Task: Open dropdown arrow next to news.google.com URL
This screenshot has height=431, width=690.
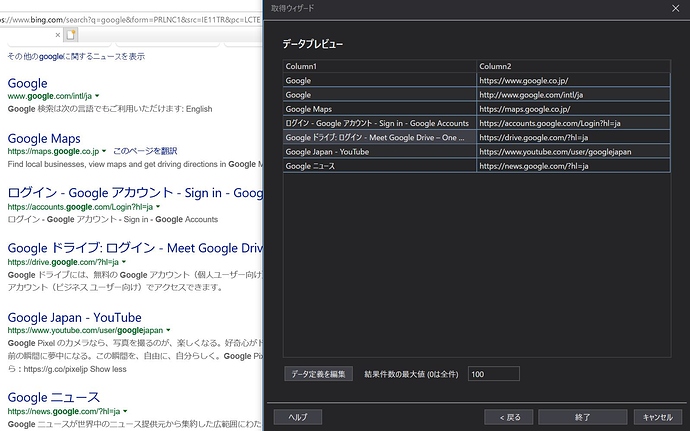Action: pyautogui.click(x=125, y=411)
